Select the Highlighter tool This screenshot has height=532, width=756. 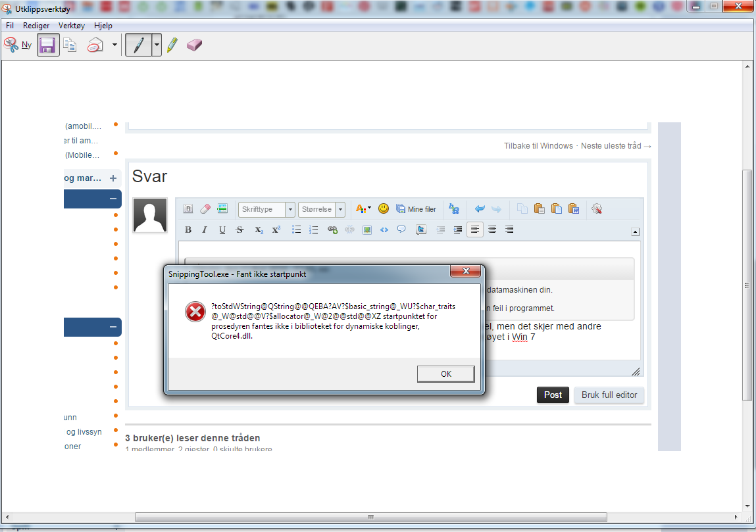pyautogui.click(x=172, y=45)
